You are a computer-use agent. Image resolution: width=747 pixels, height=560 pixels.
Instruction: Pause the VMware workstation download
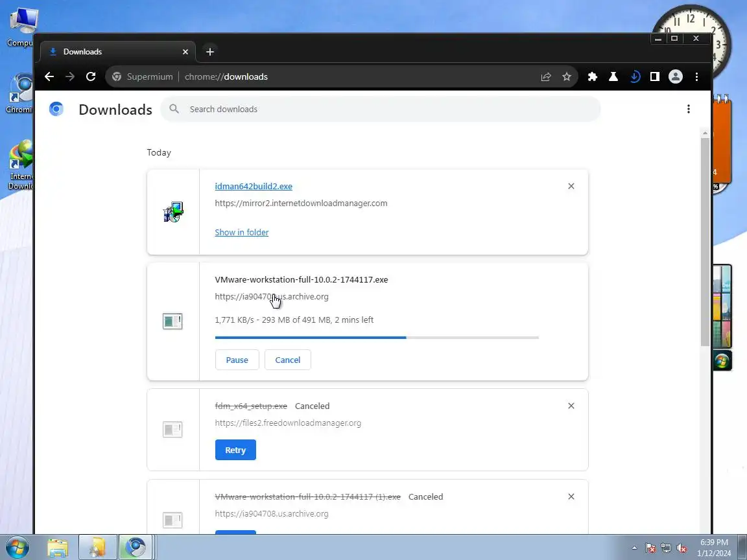click(x=237, y=360)
